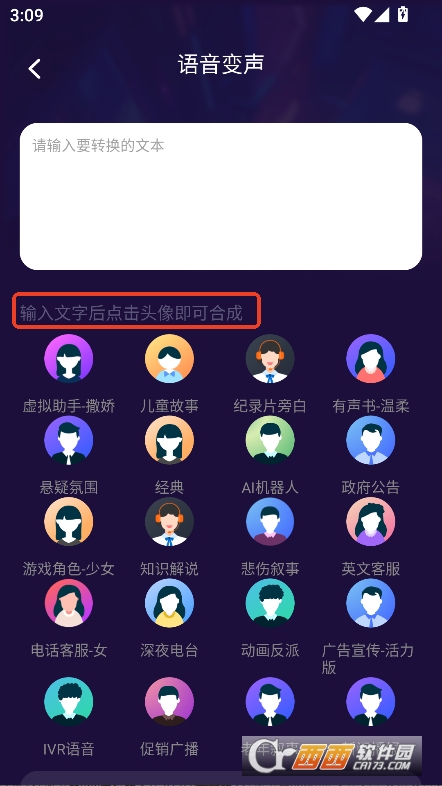Tap the 促销广播 voice label
This screenshot has width=442, height=786.
(169, 749)
